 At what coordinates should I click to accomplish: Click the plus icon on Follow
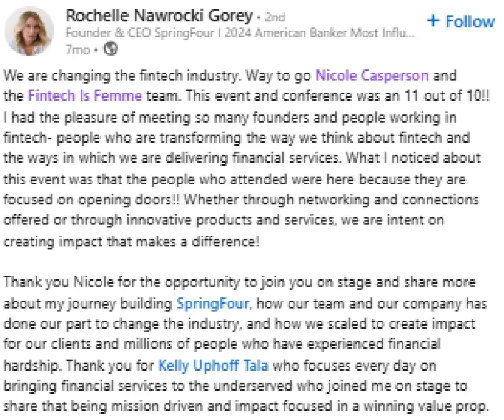tap(433, 21)
